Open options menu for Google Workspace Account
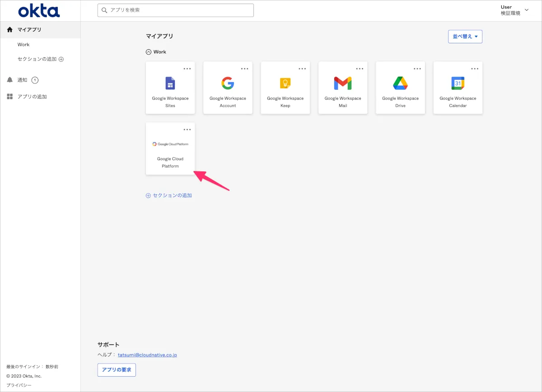Image resolution: width=542 pixels, height=392 pixels. coord(244,69)
